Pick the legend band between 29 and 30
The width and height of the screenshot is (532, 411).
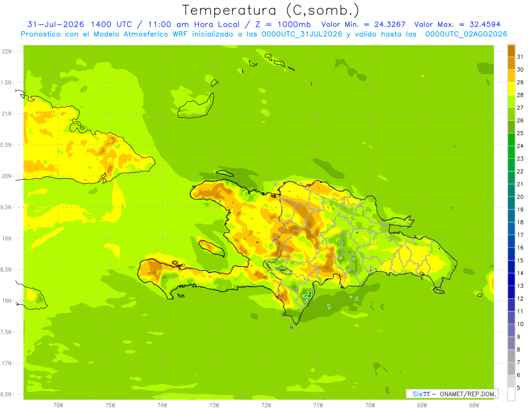point(511,76)
